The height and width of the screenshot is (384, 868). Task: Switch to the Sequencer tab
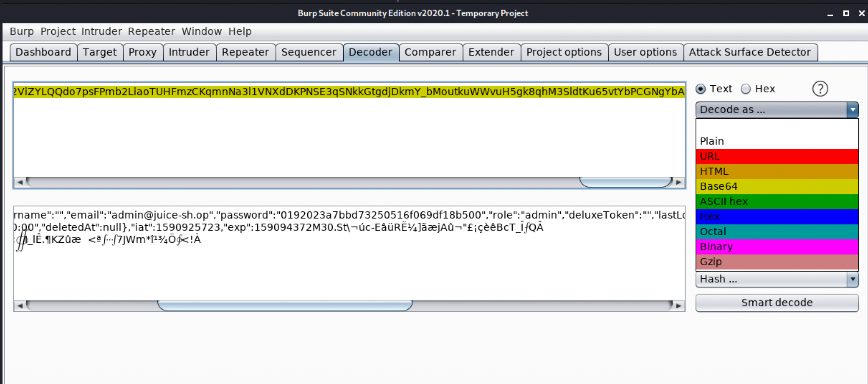click(x=309, y=52)
